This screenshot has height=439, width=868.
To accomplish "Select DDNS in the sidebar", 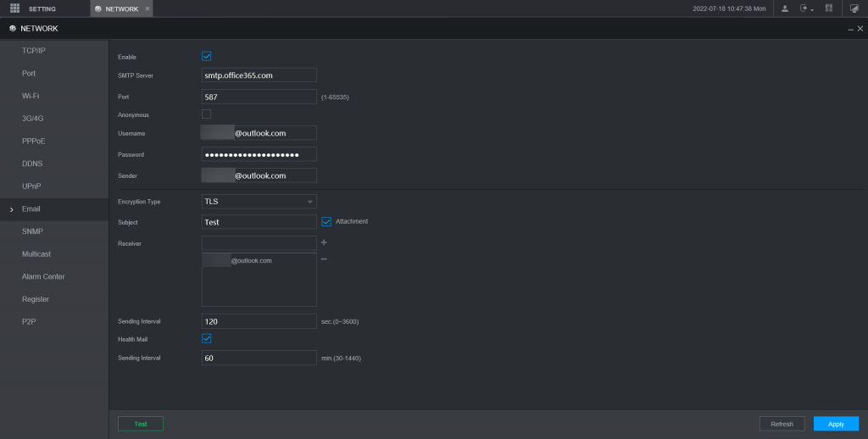I will [32, 164].
